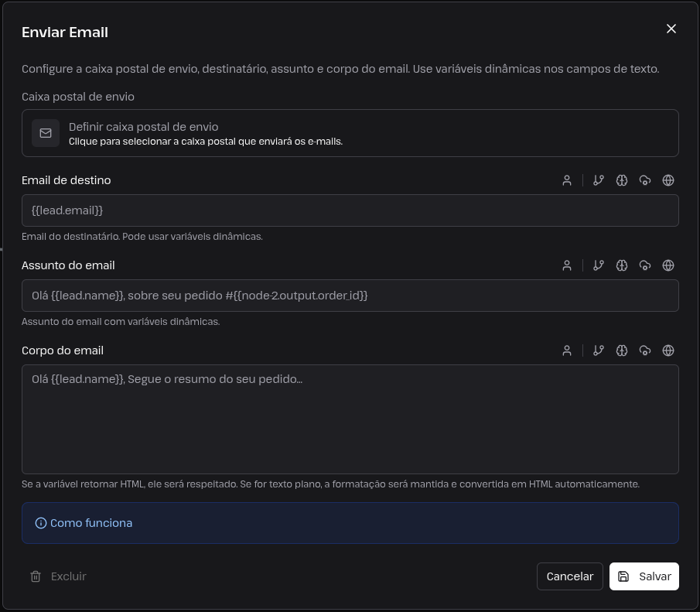Click 'Se a variável retornar HTML' helper text
Screen dimensions: 700x612
(x=330, y=484)
